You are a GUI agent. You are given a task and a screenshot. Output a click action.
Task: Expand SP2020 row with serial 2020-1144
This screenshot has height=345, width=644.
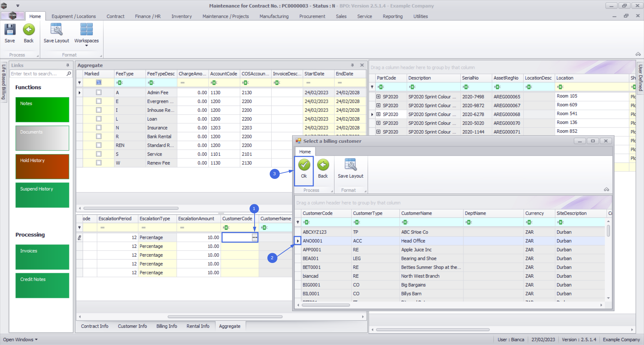[378, 132]
